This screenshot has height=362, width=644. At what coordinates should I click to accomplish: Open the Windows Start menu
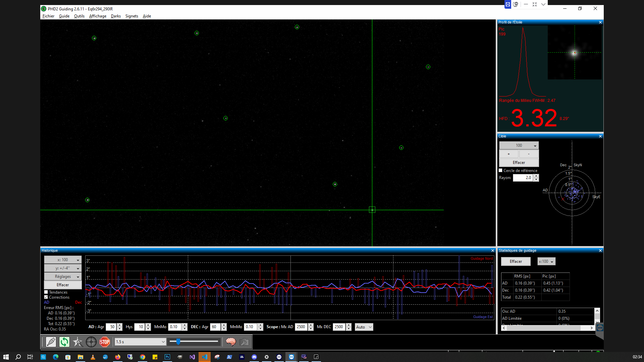click(6, 357)
